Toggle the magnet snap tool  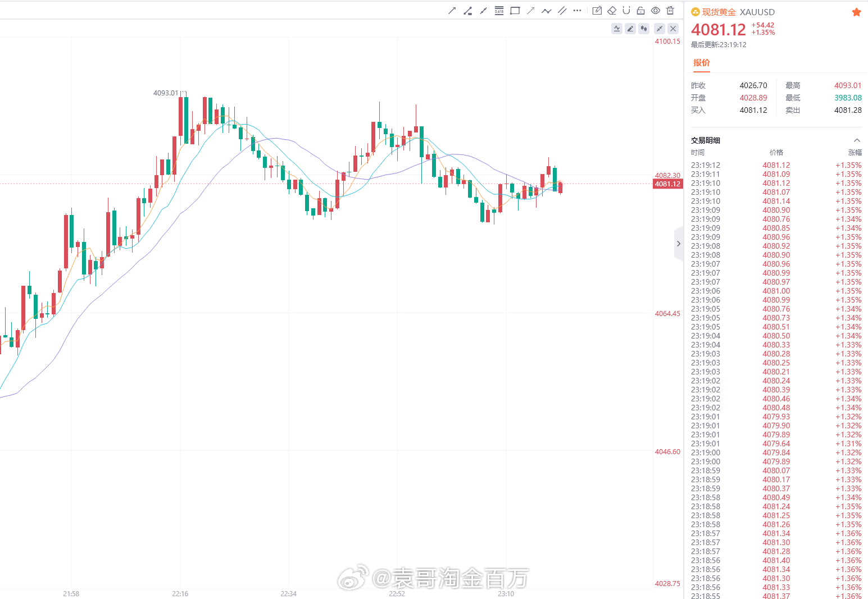click(x=626, y=11)
